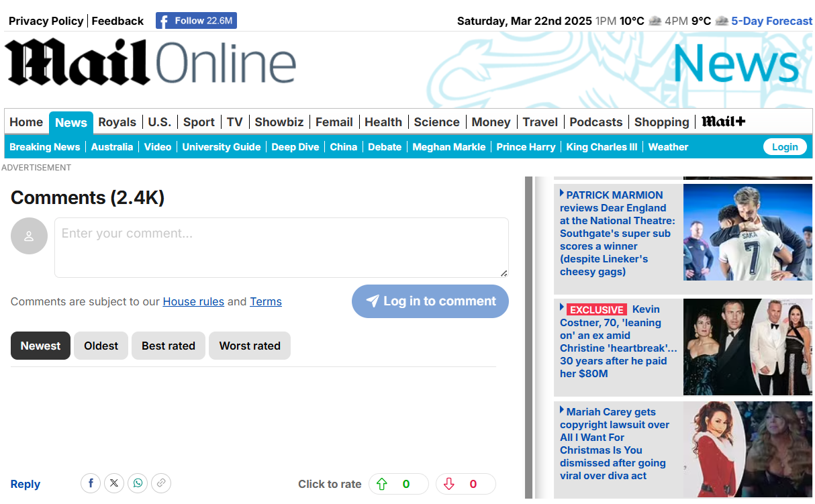Screen dimensions: 815x504
Task: Open China subnav link
Action: [x=344, y=147]
